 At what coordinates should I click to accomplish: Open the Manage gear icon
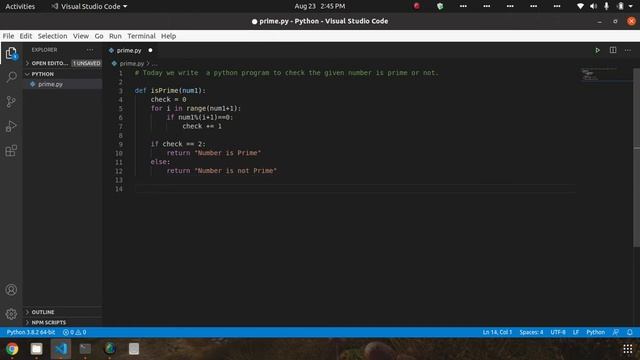click(x=11, y=313)
